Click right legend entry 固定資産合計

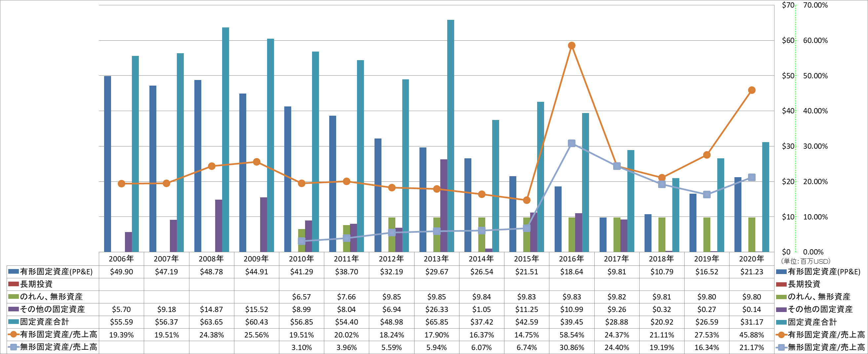coord(806,322)
